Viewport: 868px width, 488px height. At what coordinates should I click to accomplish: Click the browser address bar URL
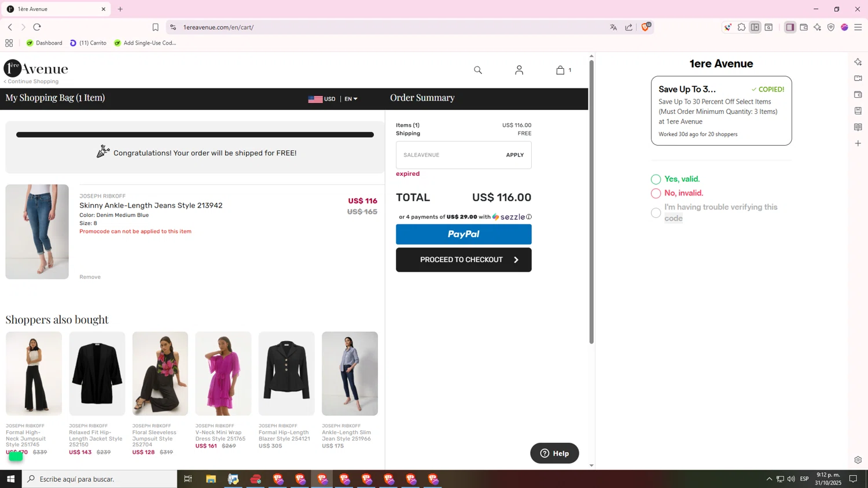point(219,27)
